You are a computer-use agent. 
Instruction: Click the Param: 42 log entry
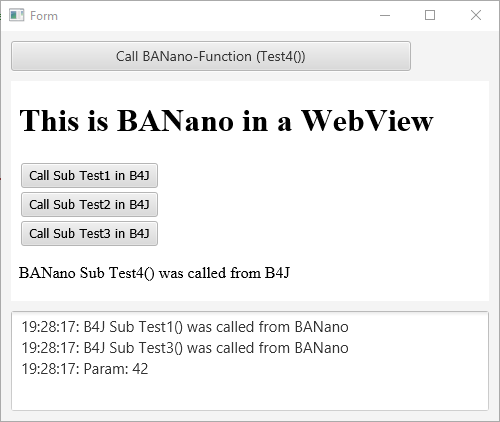(85, 369)
